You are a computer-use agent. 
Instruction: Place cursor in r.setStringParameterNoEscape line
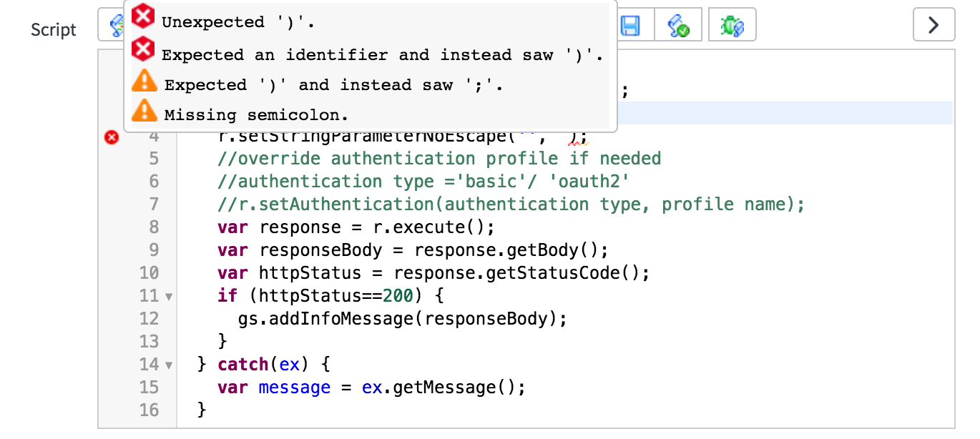403,136
